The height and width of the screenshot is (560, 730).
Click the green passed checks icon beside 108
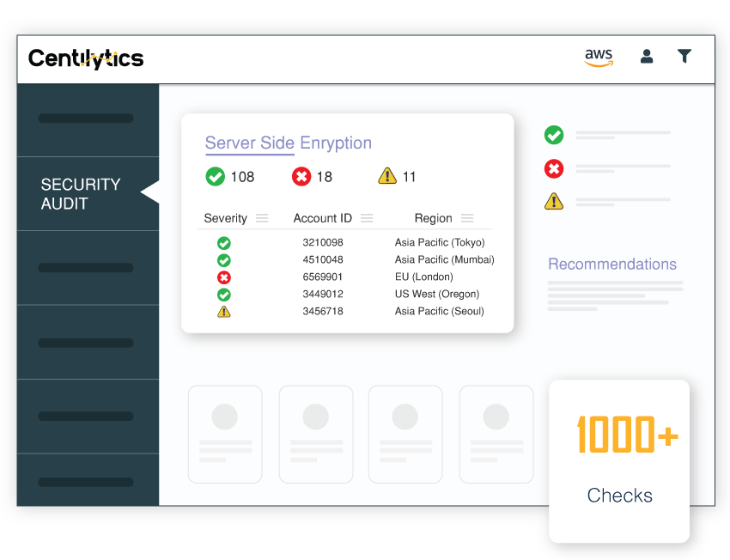[215, 176]
